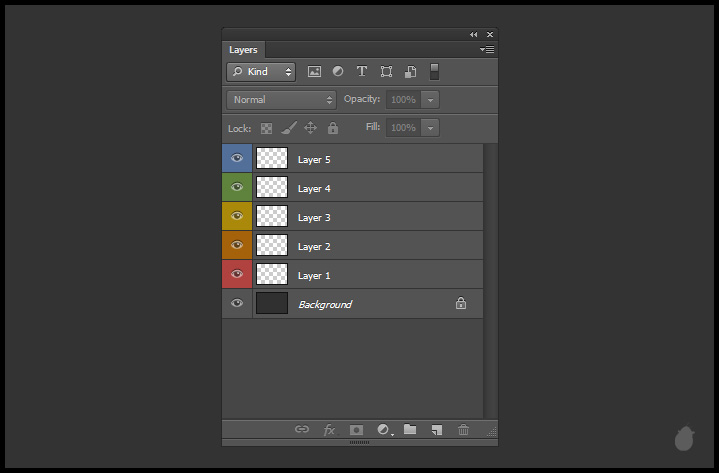Toggle visibility of Layer 3
Screen dimensions: 719x473
click(237, 216)
